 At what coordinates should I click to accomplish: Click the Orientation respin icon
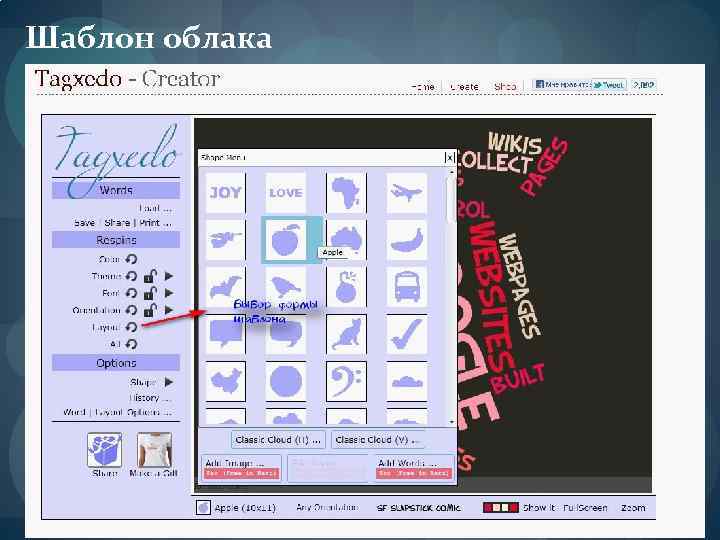131,310
